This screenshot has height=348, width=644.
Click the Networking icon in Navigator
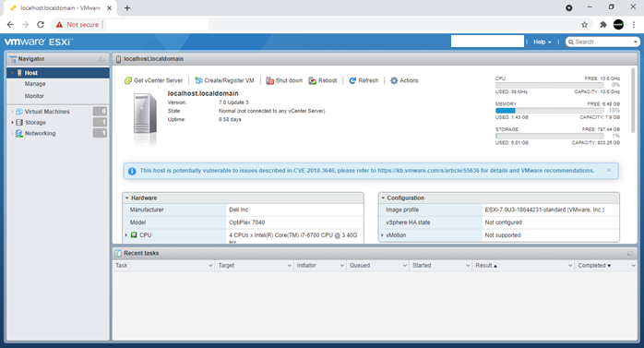[x=18, y=134]
